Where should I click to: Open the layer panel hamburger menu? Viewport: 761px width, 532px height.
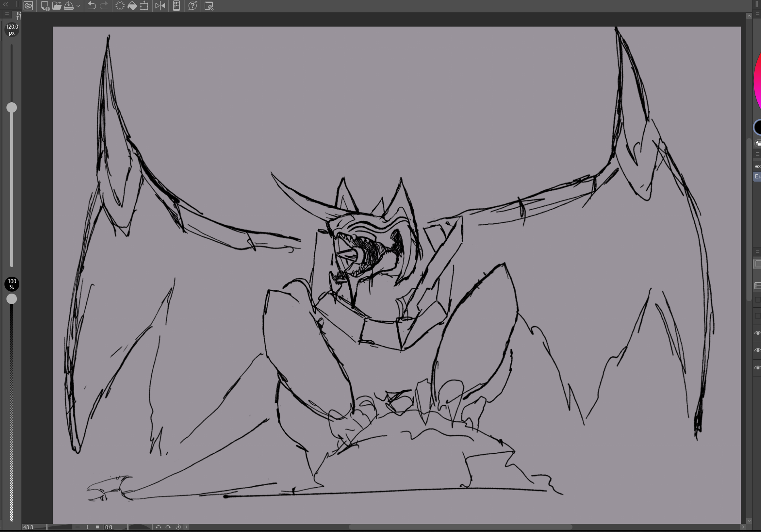click(x=757, y=252)
